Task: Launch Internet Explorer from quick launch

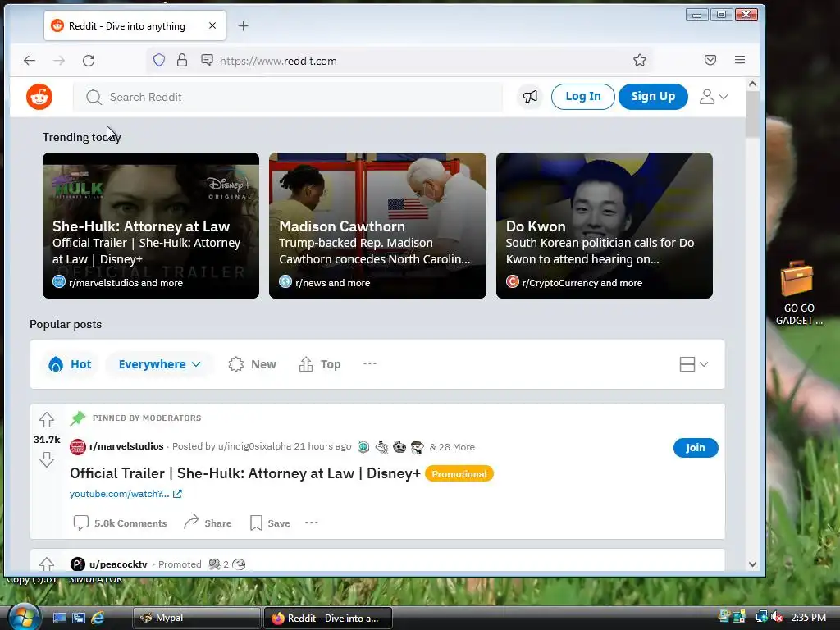Action: (98, 618)
